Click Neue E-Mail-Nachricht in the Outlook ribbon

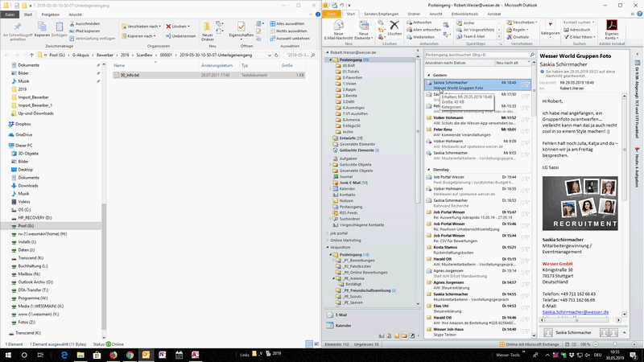(337, 31)
